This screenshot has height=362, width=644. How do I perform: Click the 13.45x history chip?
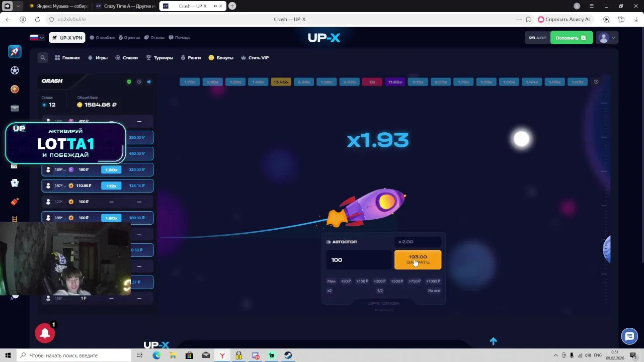(x=281, y=82)
